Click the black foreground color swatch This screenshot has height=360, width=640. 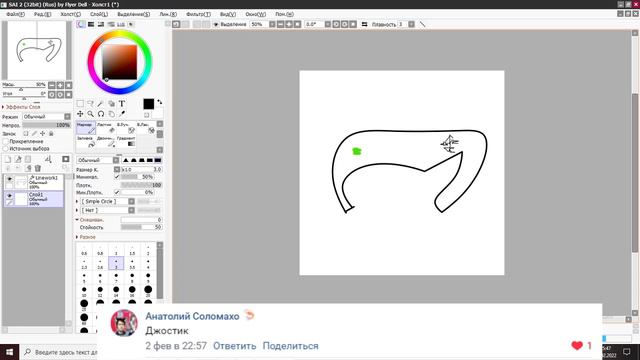[x=149, y=104]
